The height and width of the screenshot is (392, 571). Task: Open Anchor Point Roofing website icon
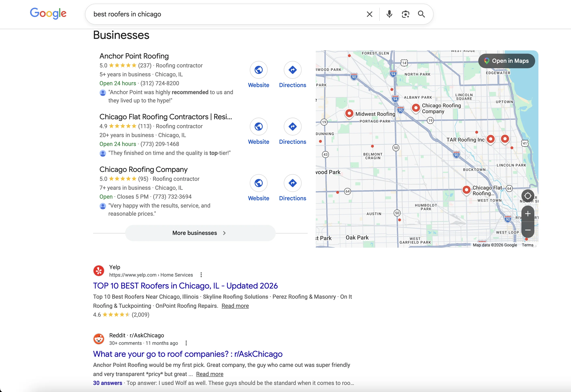(258, 70)
